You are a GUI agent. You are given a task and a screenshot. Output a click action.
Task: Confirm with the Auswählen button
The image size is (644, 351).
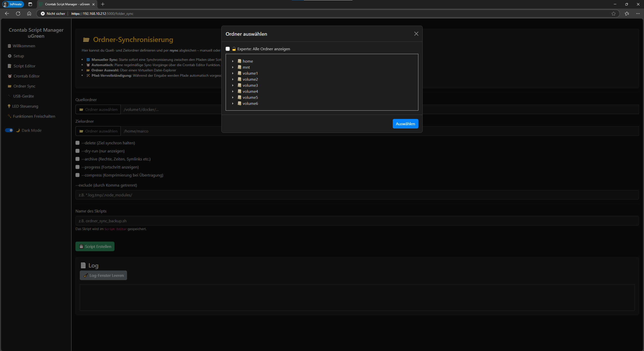[x=405, y=124]
